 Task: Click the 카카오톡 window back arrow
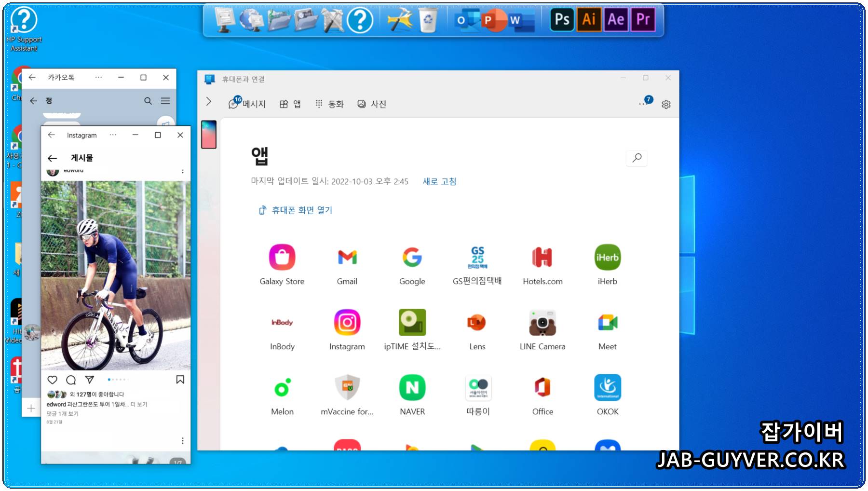[x=32, y=77]
